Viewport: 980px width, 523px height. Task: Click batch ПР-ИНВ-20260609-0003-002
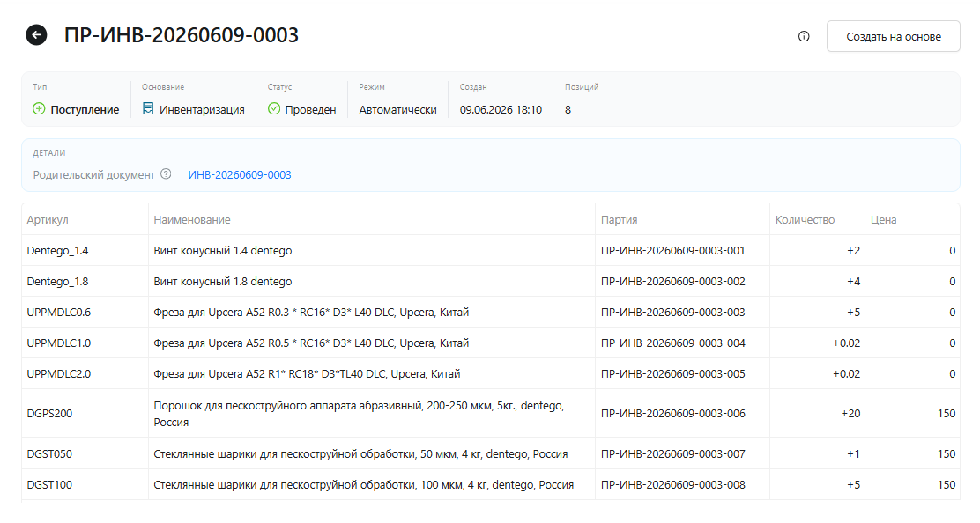pos(673,282)
